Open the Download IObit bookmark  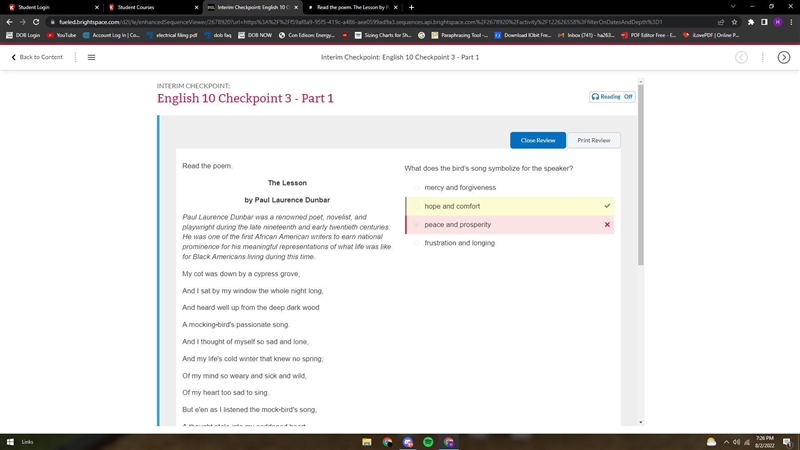(523, 35)
